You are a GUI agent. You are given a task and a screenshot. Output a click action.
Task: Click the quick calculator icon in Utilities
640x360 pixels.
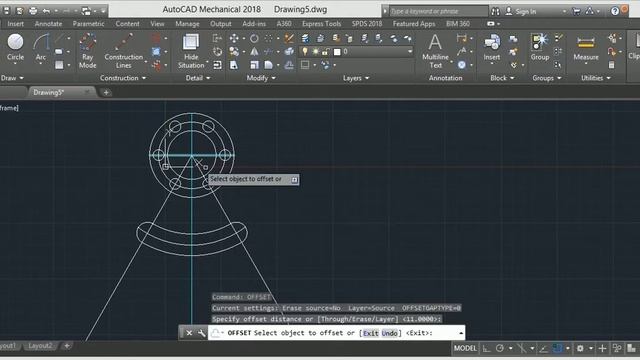pos(611,65)
